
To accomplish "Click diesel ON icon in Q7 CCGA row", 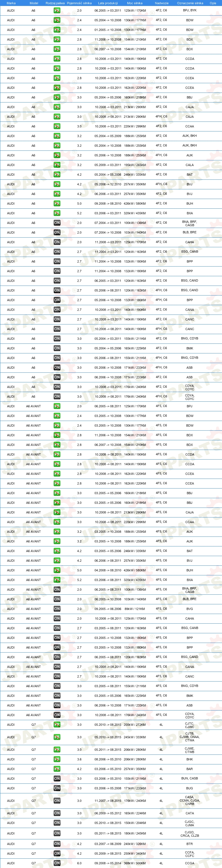I will pos(57,863).
